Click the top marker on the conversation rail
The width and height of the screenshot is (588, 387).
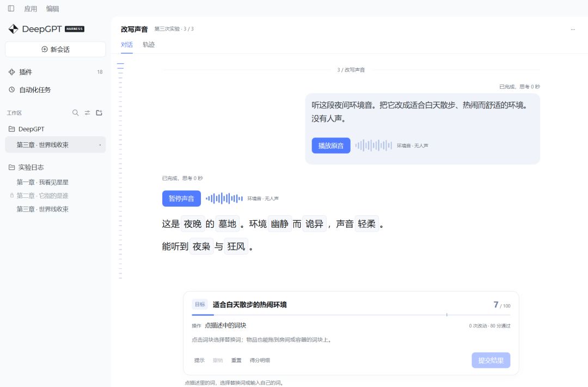pos(120,64)
